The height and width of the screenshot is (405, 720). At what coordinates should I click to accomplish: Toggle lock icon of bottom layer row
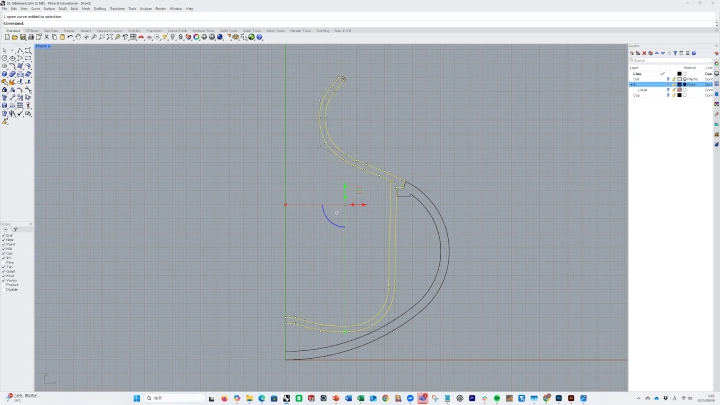[x=674, y=95]
